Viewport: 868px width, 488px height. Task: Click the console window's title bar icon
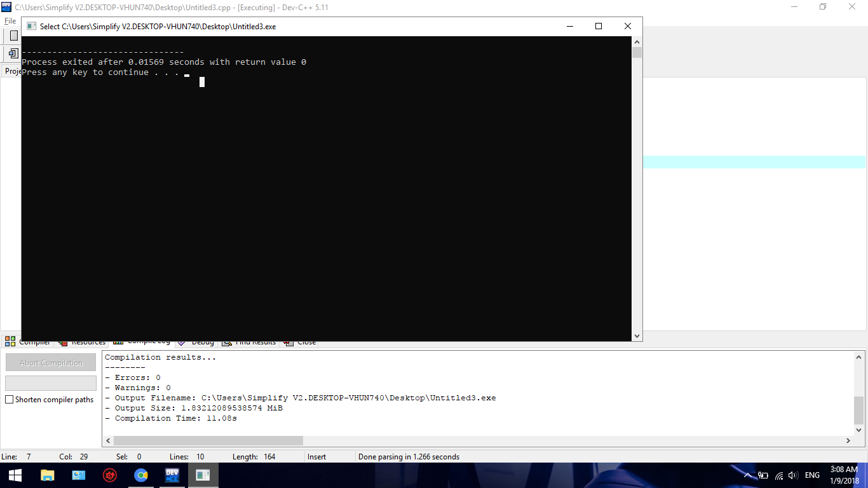[31, 27]
